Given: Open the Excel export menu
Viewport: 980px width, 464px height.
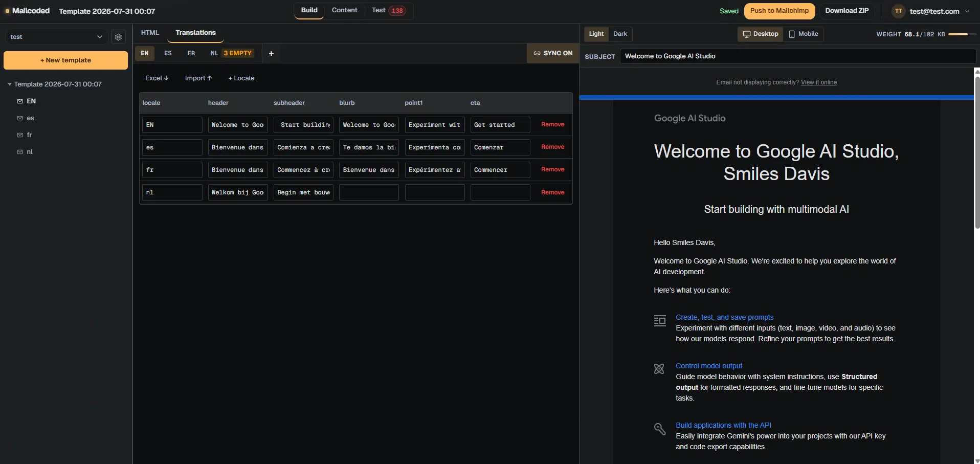Looking at the screenshot, I should pos(157,78).
